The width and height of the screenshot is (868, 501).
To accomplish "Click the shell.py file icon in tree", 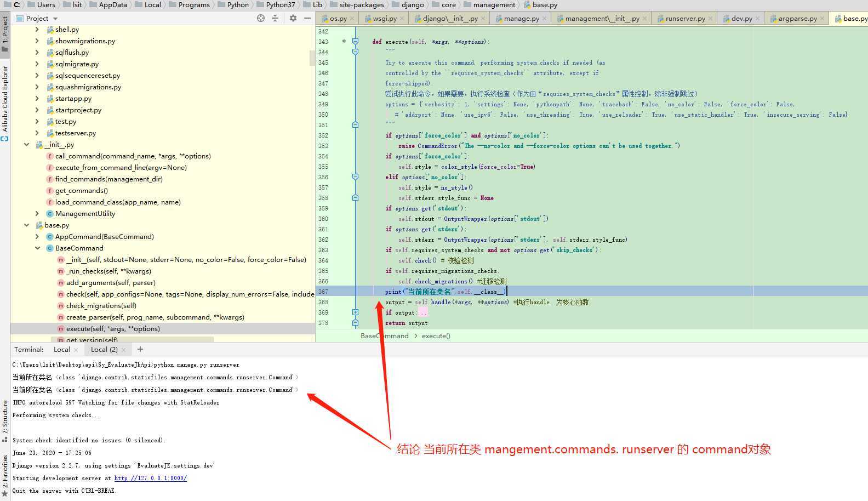I will tap(50, 30).
